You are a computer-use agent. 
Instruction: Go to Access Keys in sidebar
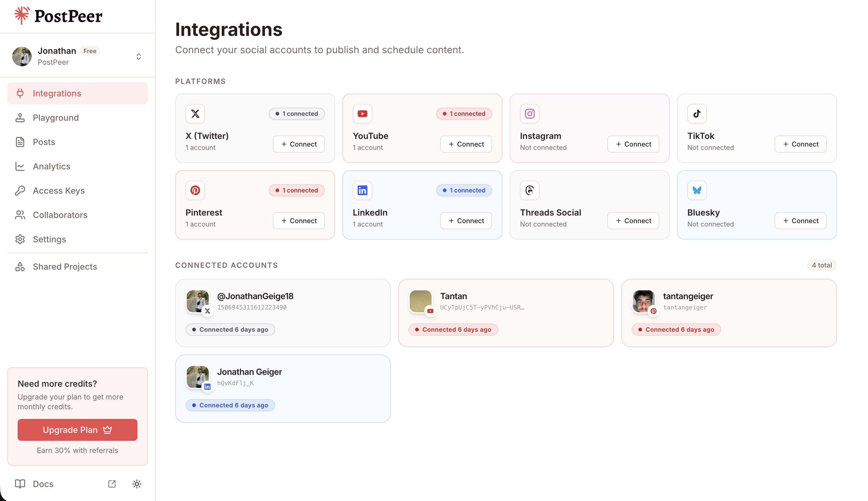(x=58, y=191)
